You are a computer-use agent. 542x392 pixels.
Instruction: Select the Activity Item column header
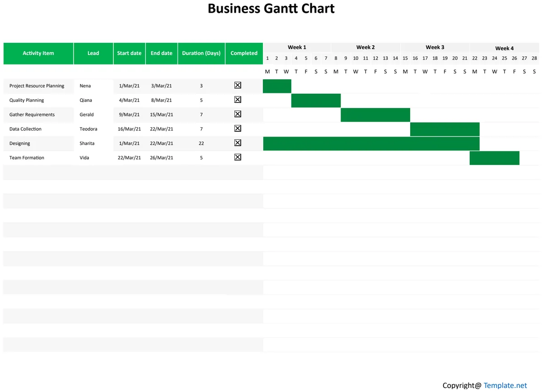[x=38, y=53]
